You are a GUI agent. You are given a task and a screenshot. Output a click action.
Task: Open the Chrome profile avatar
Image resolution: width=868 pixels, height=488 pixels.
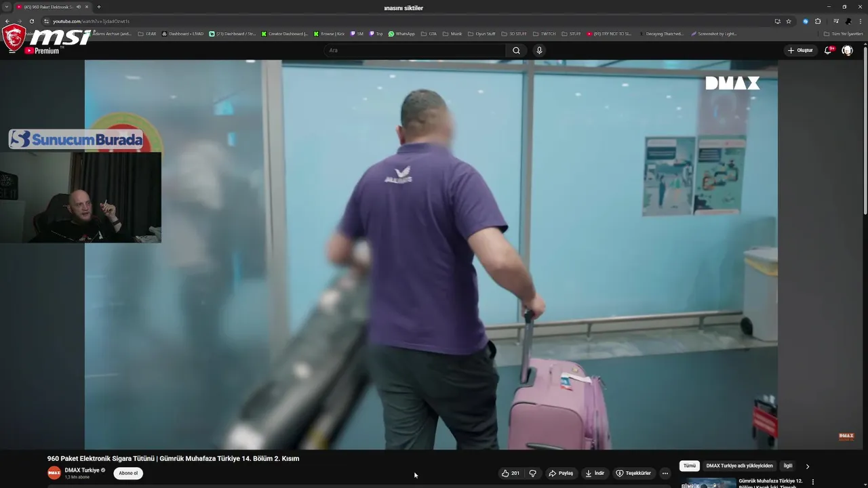pyautogui.click(x=848, y=21)
